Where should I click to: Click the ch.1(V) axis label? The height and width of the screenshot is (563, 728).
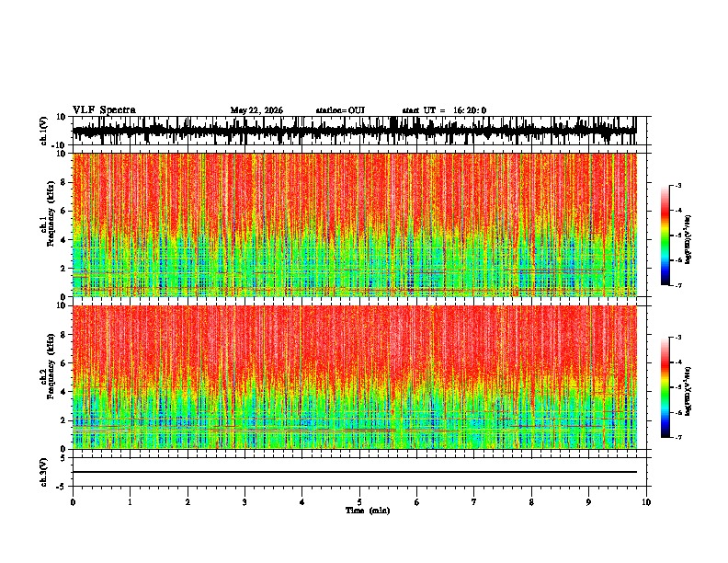[44, 132]
